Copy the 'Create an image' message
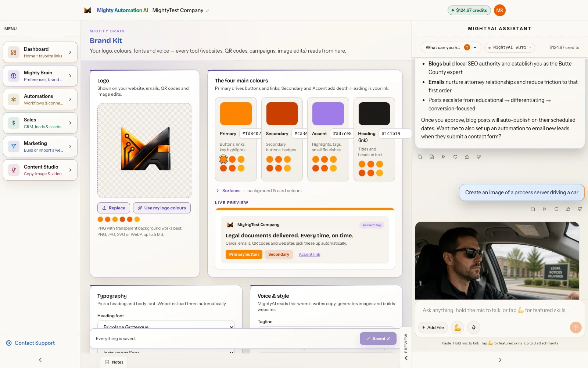 533,209
